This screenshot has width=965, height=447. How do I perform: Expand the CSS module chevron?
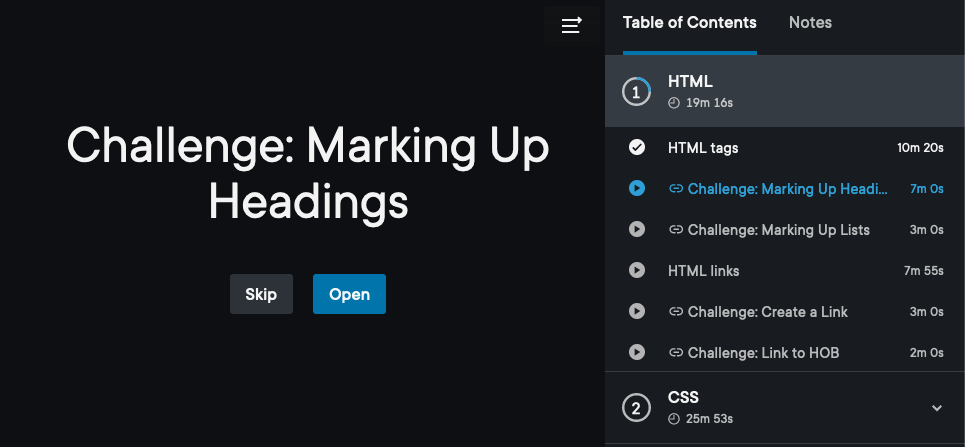tap(937, 408)
